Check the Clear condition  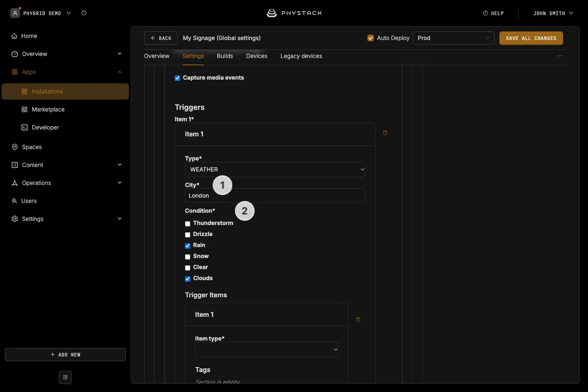187,268
